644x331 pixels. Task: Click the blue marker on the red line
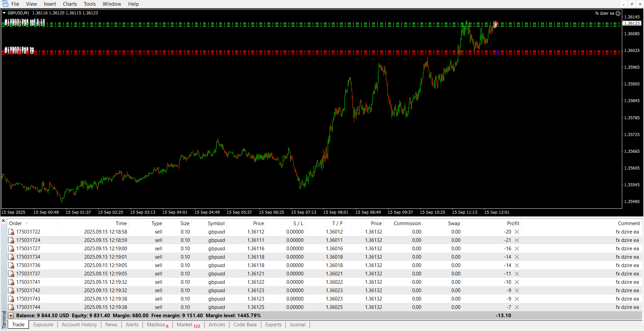point(496,52)
